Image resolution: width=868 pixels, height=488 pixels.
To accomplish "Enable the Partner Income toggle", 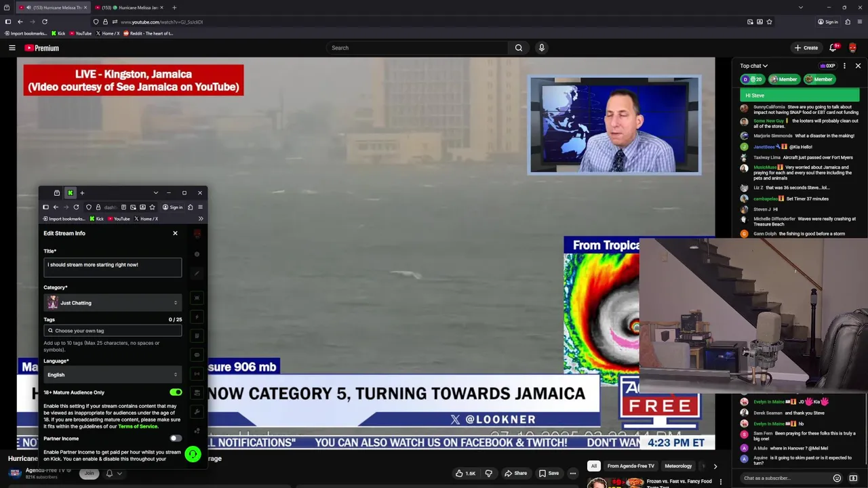I will pos(176,439).
